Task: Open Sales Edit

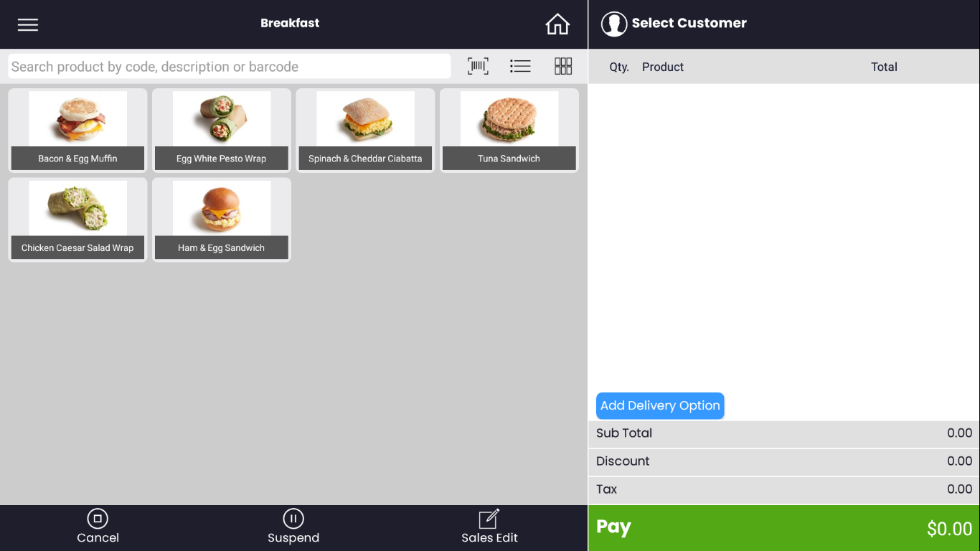Action: [x=489, y=527]
